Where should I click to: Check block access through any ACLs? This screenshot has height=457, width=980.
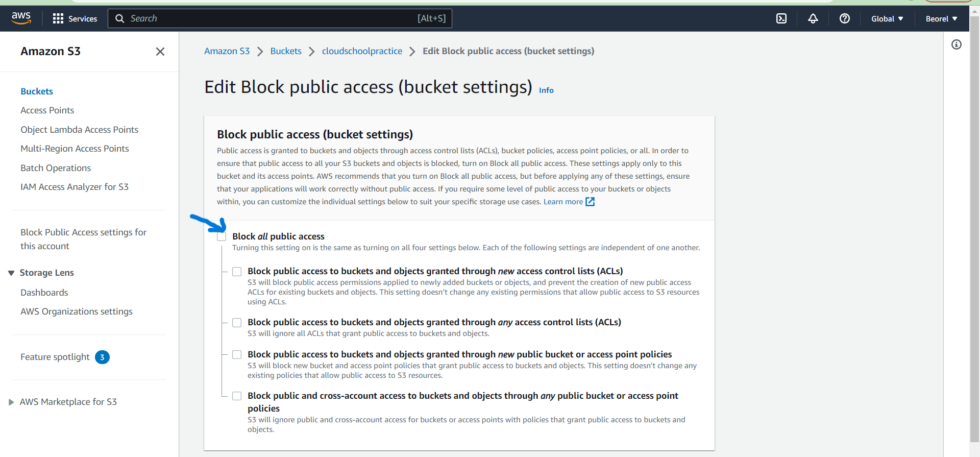click(237, 323)
